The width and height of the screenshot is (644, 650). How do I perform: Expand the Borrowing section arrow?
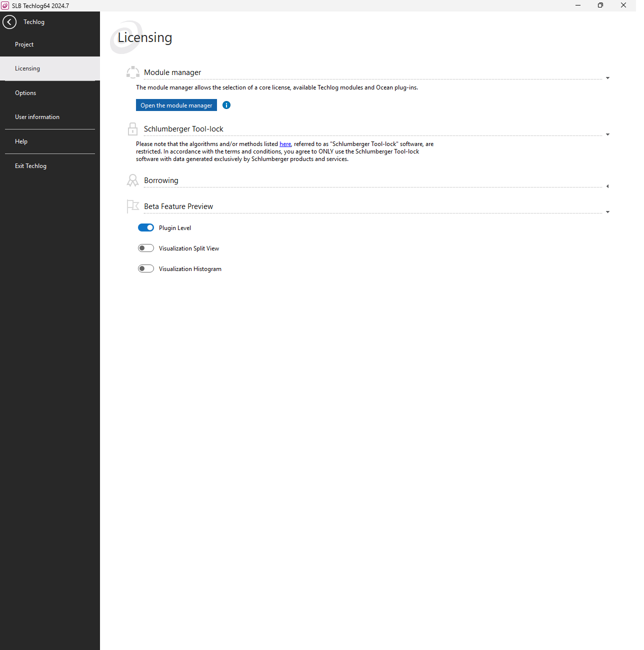(x=607, y=186)
